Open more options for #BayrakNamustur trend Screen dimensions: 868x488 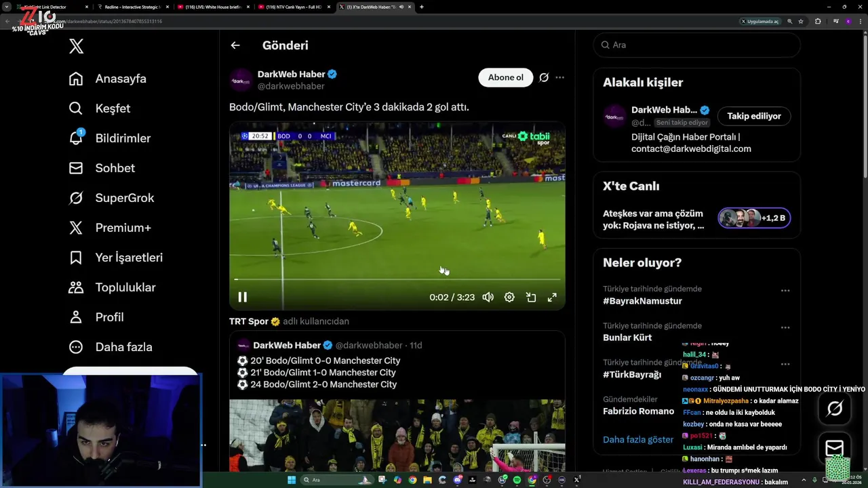coord(785,291)
